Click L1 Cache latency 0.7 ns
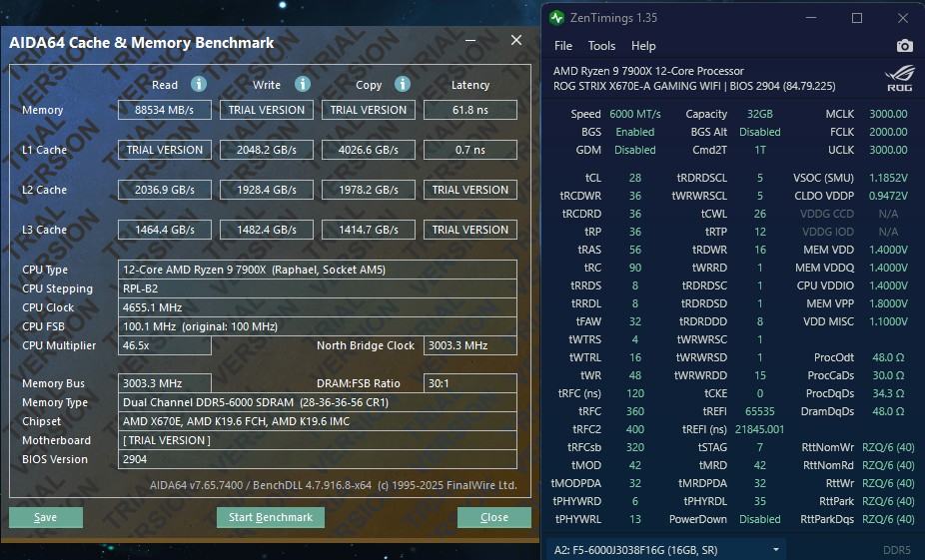 [x=470, y=150]
